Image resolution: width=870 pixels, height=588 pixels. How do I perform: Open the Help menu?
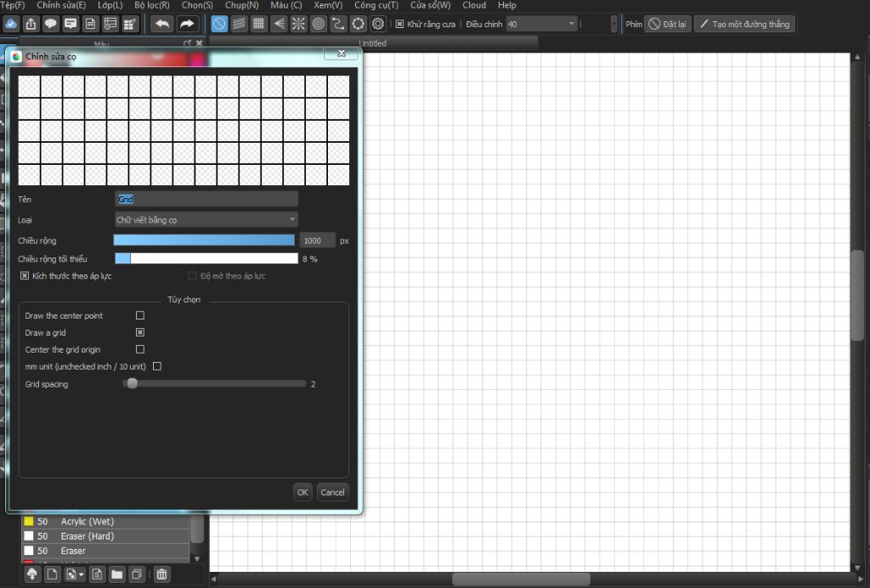coord(506,5)
